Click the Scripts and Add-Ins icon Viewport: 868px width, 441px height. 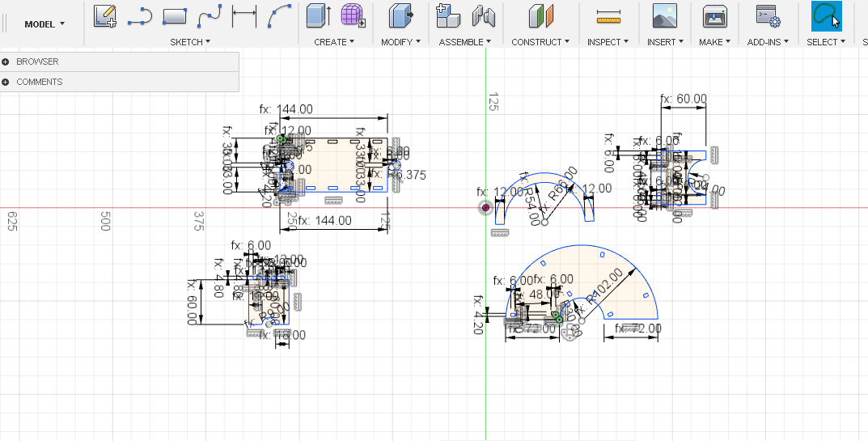(768, 16)
